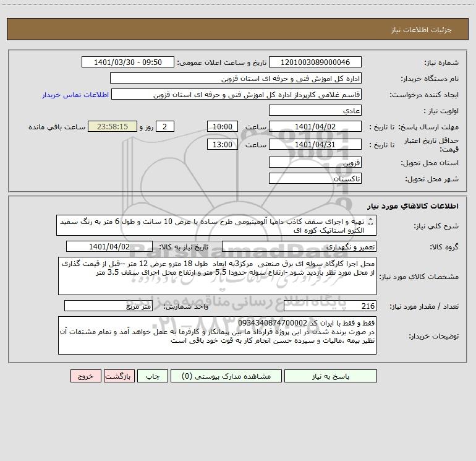Click the 'خروج' exit button

point(85,376)
